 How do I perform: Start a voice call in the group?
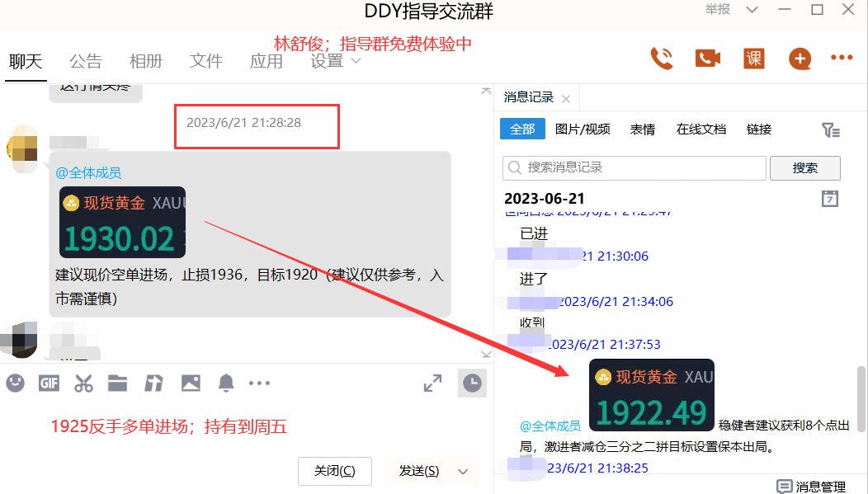pyautogui.click(x=662, y=59)
